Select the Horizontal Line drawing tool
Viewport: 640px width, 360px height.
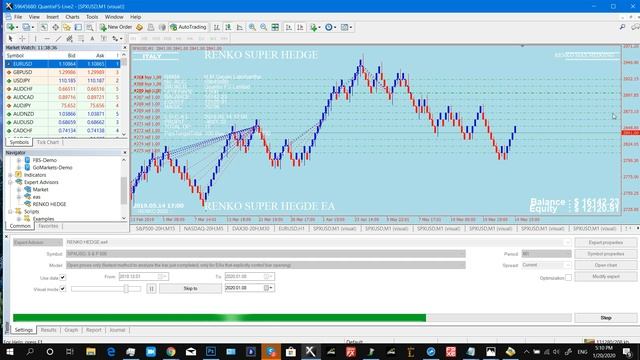coord(47,38)
